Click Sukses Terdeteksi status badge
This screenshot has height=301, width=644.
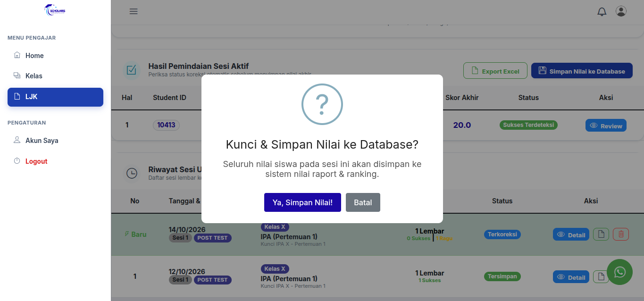pyautogui.click(x=528, y=125)
